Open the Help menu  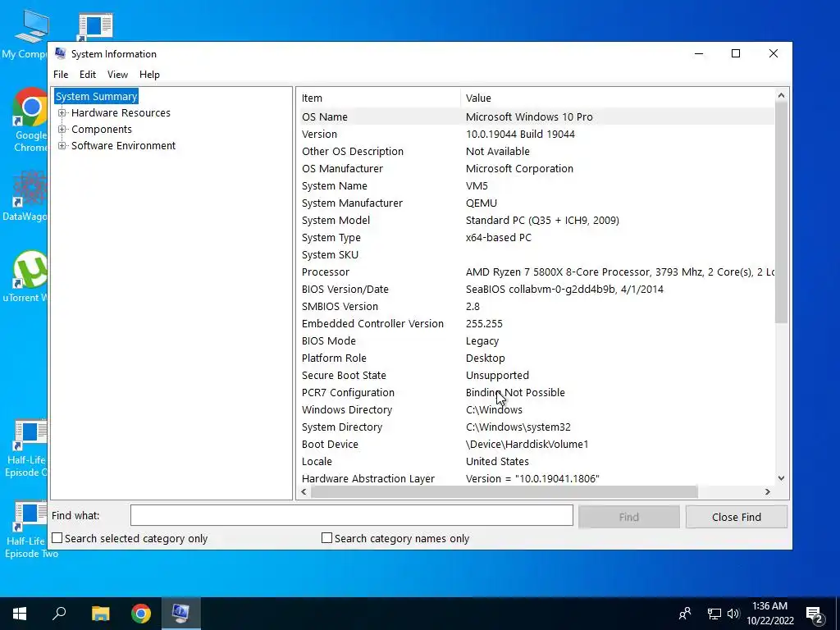point(149,75)
